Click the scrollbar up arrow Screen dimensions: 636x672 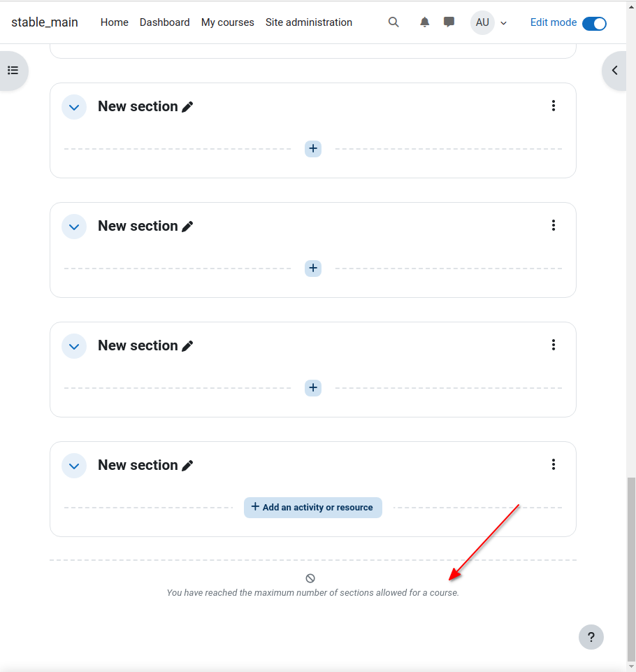[x=631, y=7]
